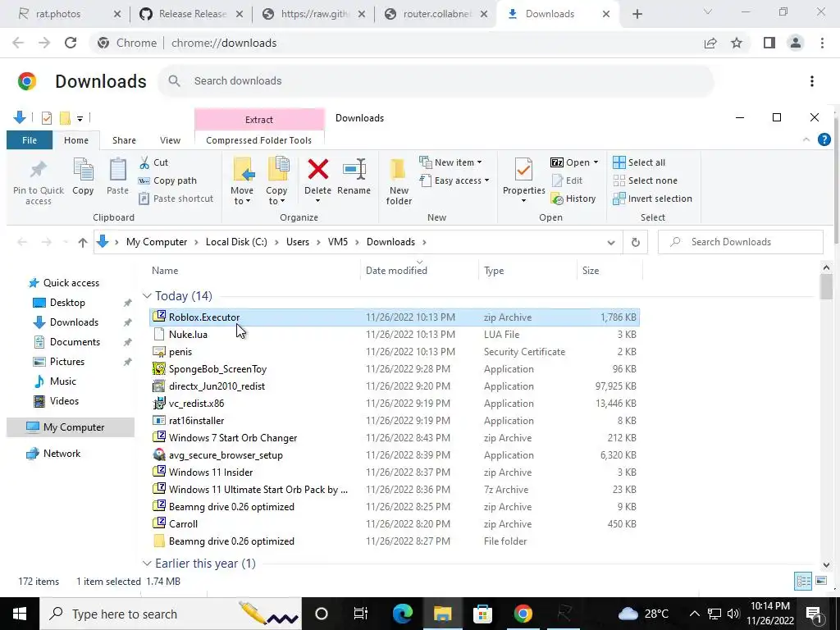Open the Chrome side panel icon

(769, 43)
